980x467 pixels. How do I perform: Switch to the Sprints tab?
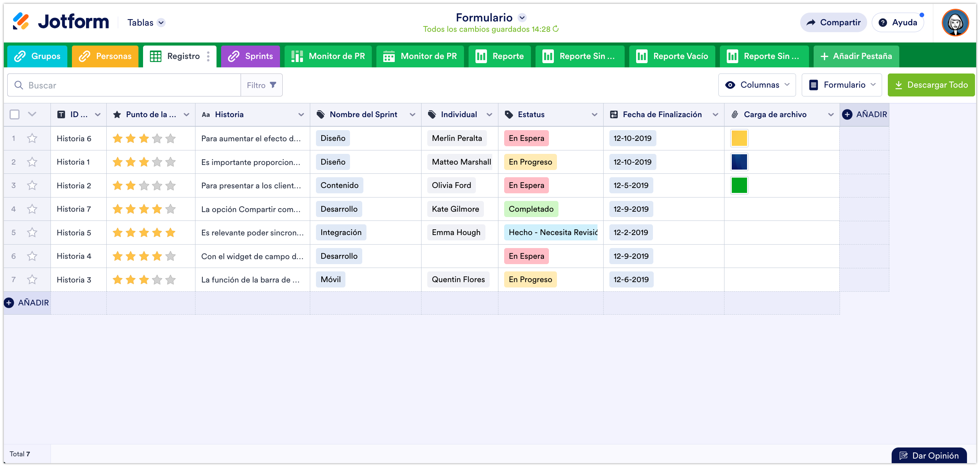click(251, 56)
